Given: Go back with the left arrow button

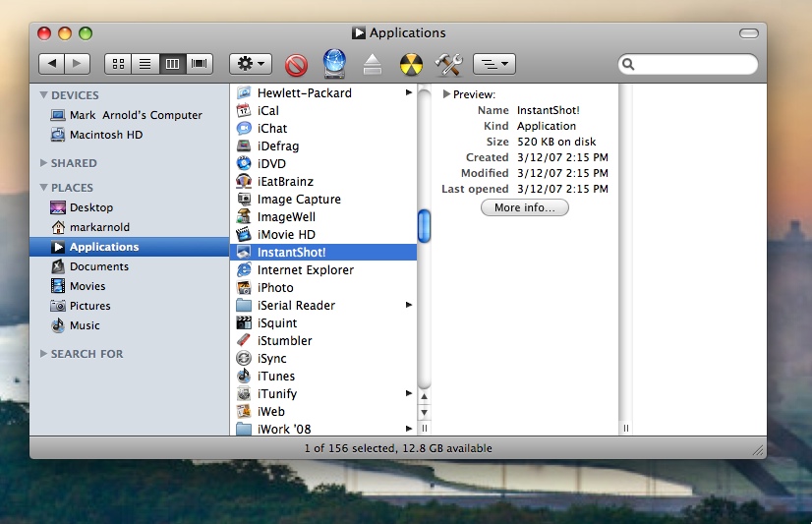Looking at the screenshot, I should pyautogui.click(x=52, y=64).
